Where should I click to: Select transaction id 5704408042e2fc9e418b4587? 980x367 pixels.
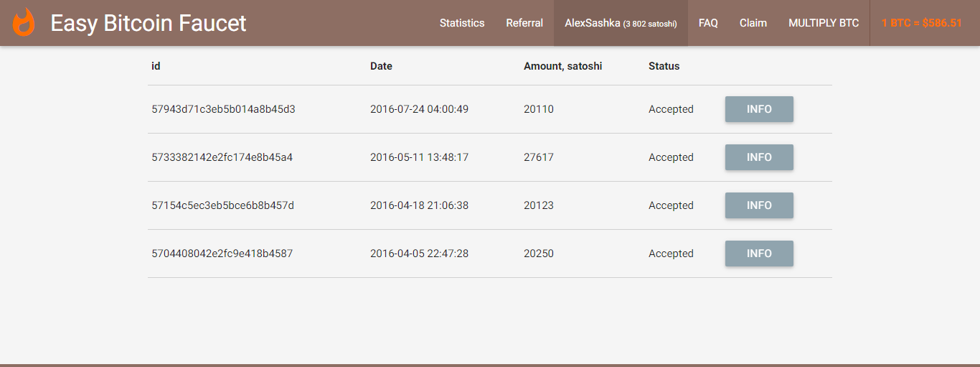click(222, 254)
